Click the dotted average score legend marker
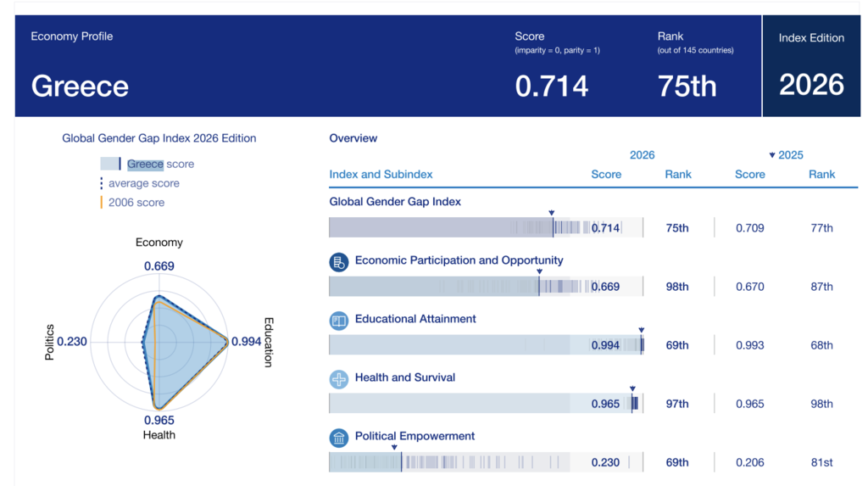The width and height of the screenshot is (868, 486). (x=102, y=183)
